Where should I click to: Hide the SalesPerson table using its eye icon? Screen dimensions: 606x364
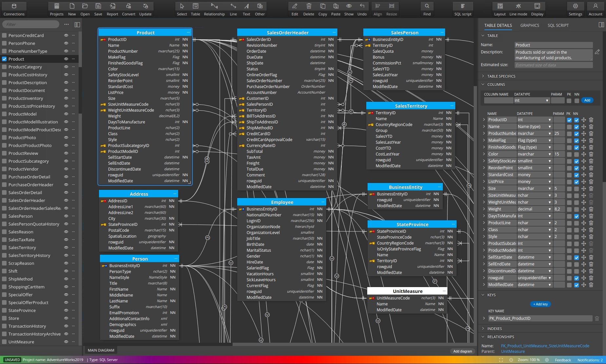tap(66, 216)
